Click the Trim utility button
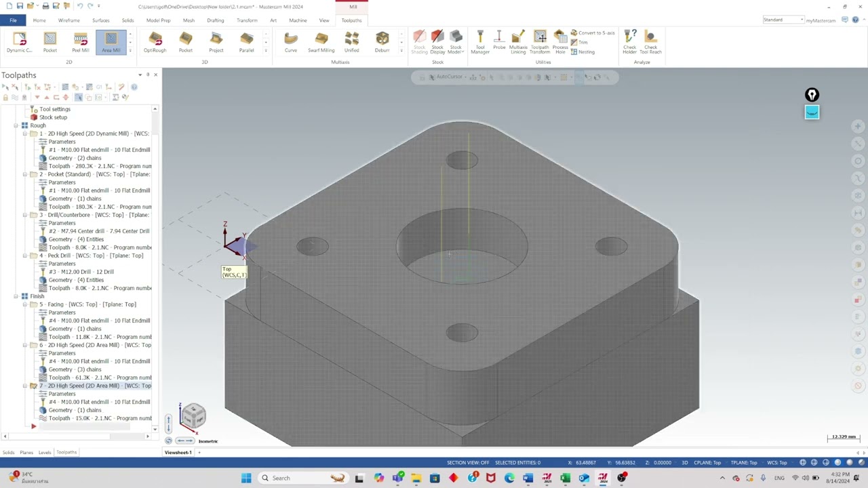The image size is (868, 488). point(579,43)
